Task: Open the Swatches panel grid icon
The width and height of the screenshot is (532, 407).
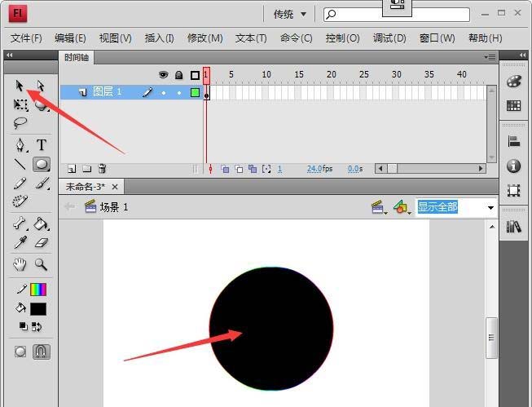Action: (514, 106)
